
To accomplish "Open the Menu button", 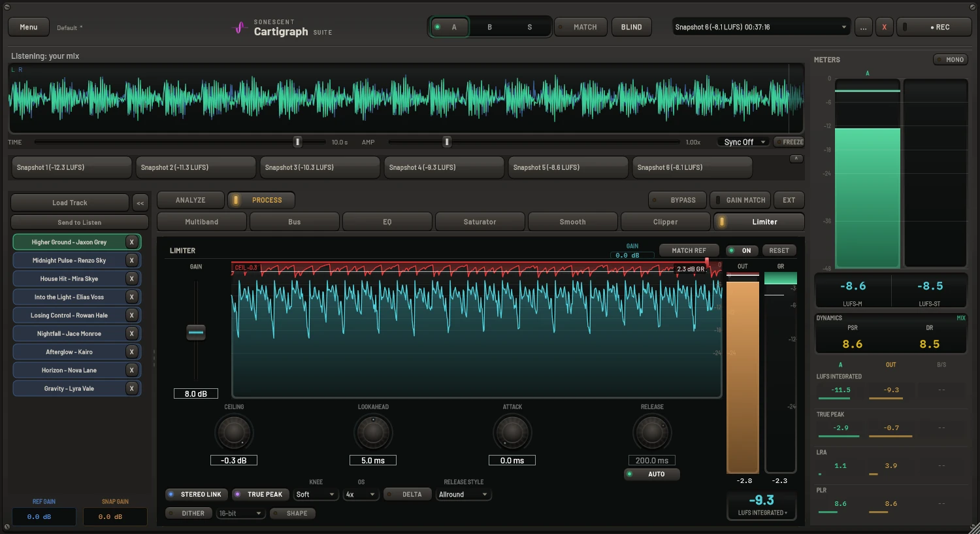I will (29, 27).
